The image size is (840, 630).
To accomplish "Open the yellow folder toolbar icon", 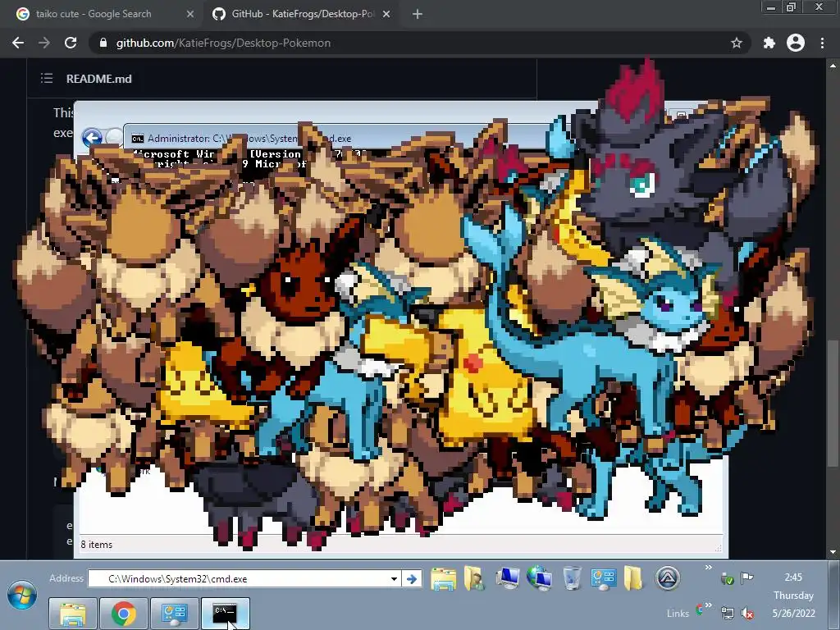I will click(x=633, y=579).
